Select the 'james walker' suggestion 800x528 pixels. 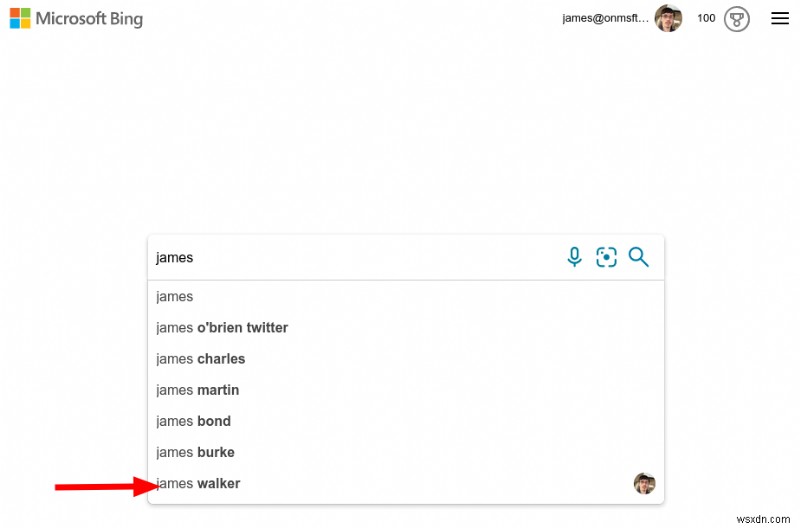406,483
